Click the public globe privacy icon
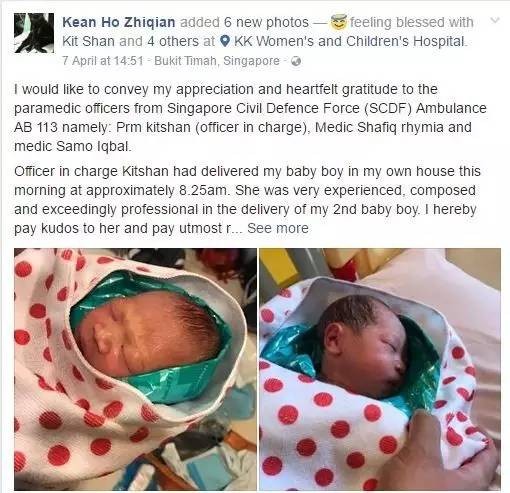The width and height of the screenshot is (510, 493). [x=296, y=61]
